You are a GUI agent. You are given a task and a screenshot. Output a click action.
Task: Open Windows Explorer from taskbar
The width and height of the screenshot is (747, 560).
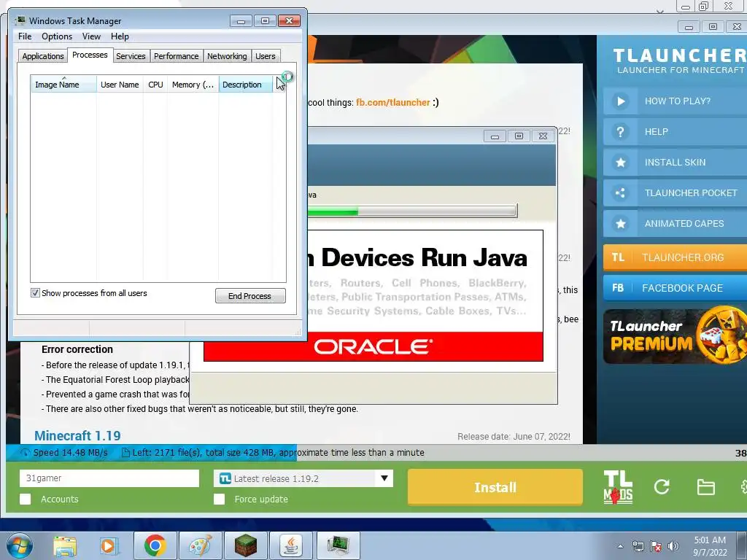tap(65, 545)
